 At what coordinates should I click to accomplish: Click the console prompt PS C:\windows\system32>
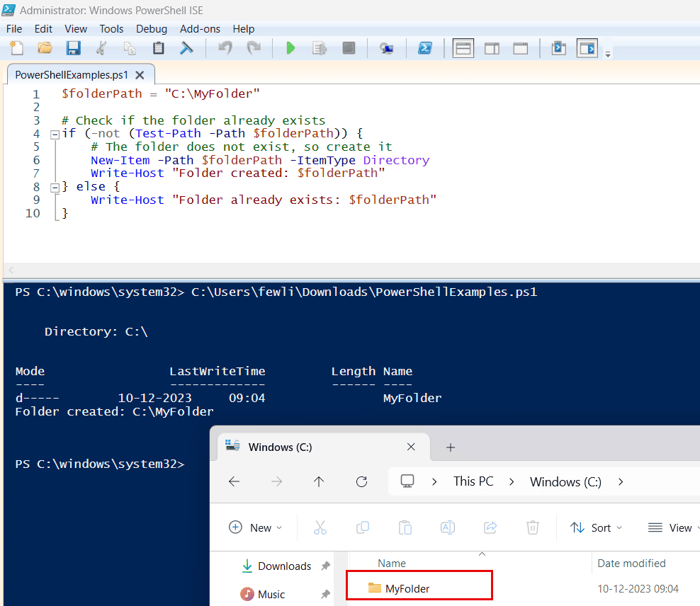click(100, 464)
